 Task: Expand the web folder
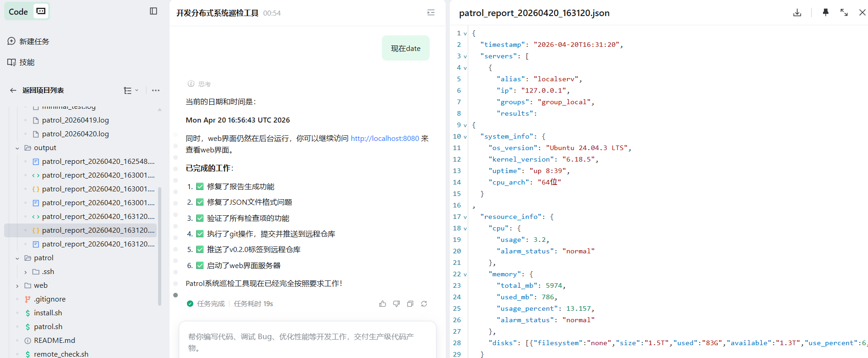tap(17, 285)
